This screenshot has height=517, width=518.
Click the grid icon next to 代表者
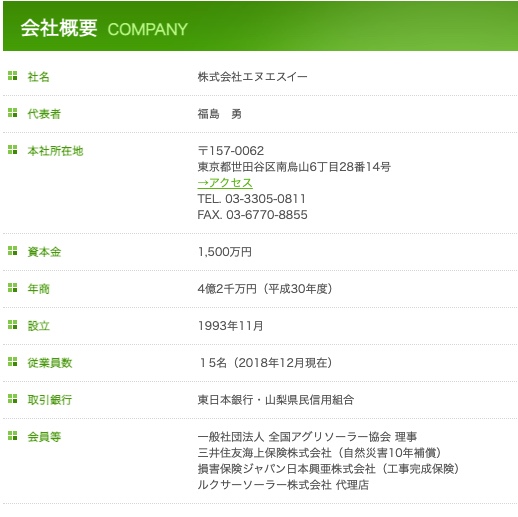[13, 113]
